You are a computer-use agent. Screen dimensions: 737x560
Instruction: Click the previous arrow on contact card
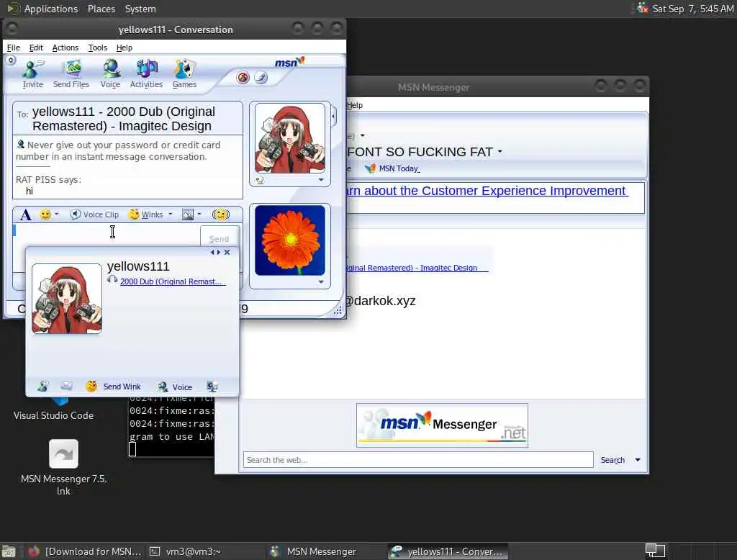pyautogui.click(x=212, y=252)
